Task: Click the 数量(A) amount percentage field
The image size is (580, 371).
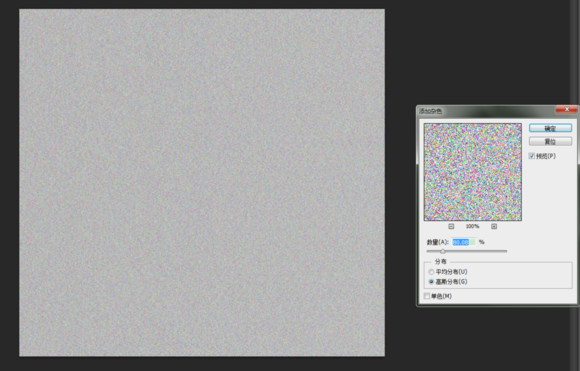Action: pos(464,242)
